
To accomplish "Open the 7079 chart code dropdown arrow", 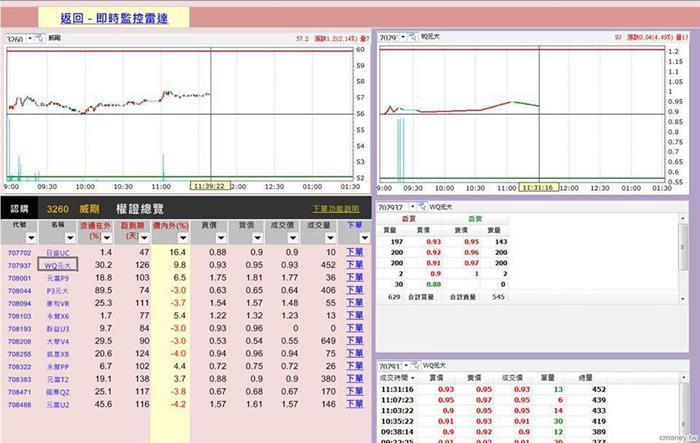I will [403, 37].
